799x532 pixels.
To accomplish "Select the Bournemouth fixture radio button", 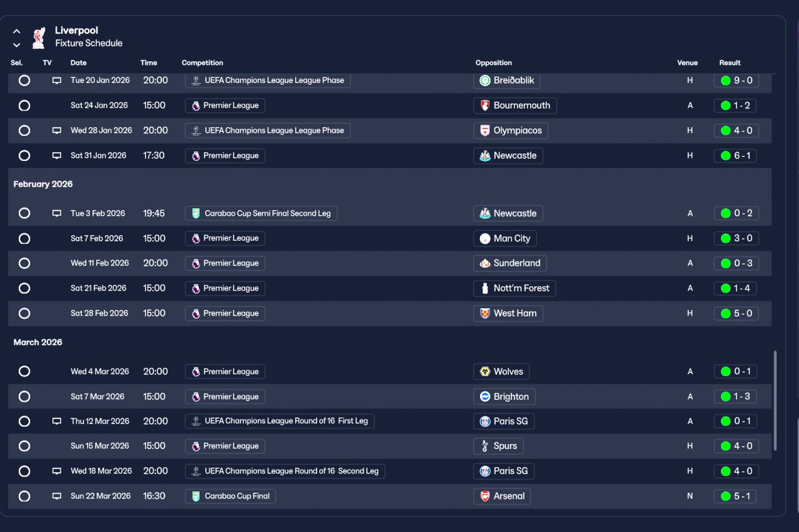I will coord(24,105).
